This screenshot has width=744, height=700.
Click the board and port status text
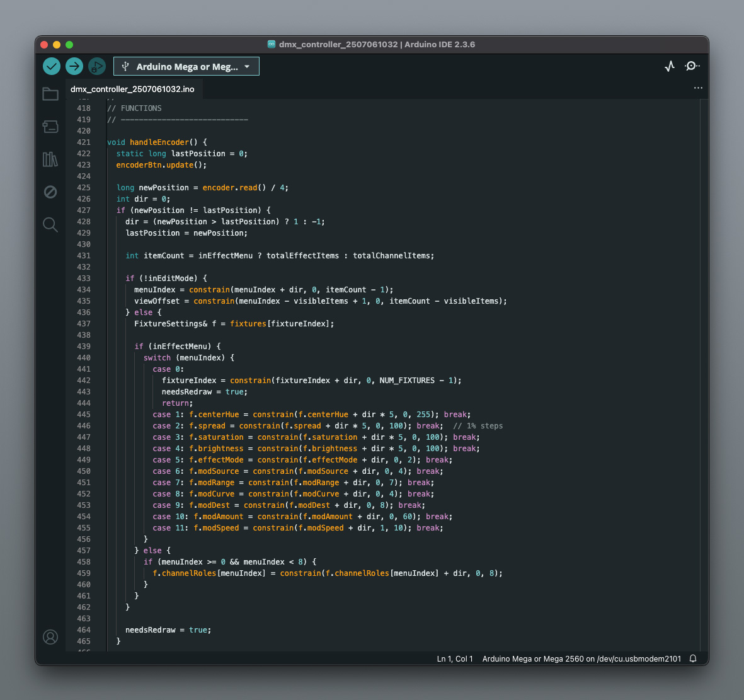tap(581, 658)
